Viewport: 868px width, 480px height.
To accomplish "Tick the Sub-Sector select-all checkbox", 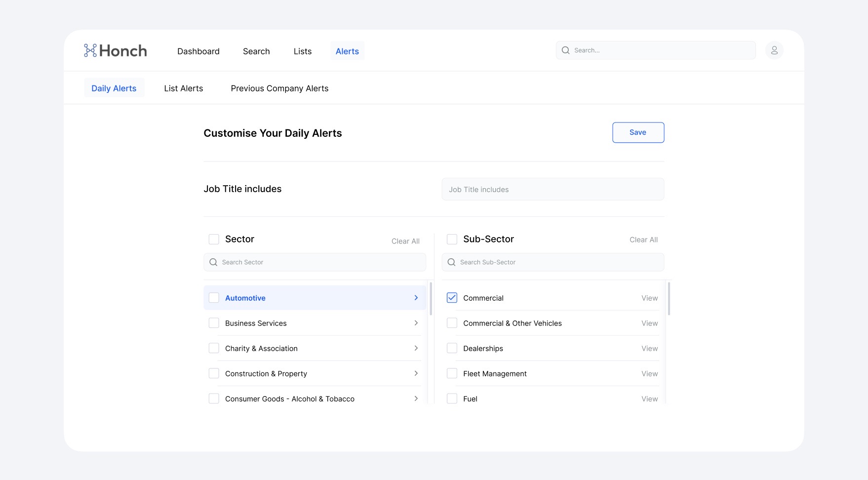I will click(x=452, y=239).
